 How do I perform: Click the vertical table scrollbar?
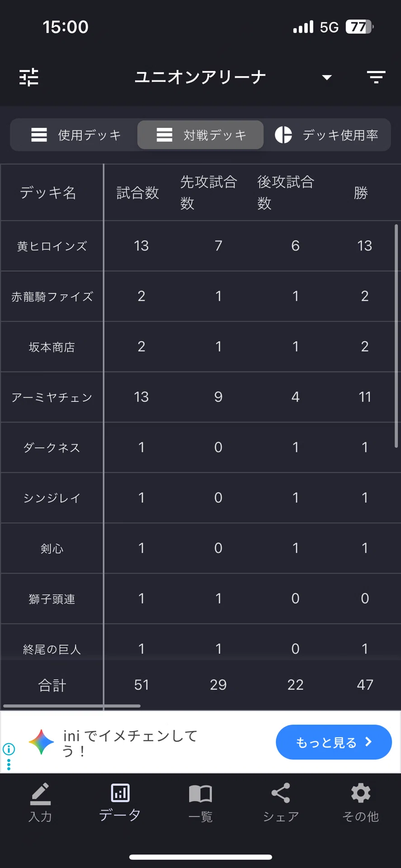[x=396, y=336]
